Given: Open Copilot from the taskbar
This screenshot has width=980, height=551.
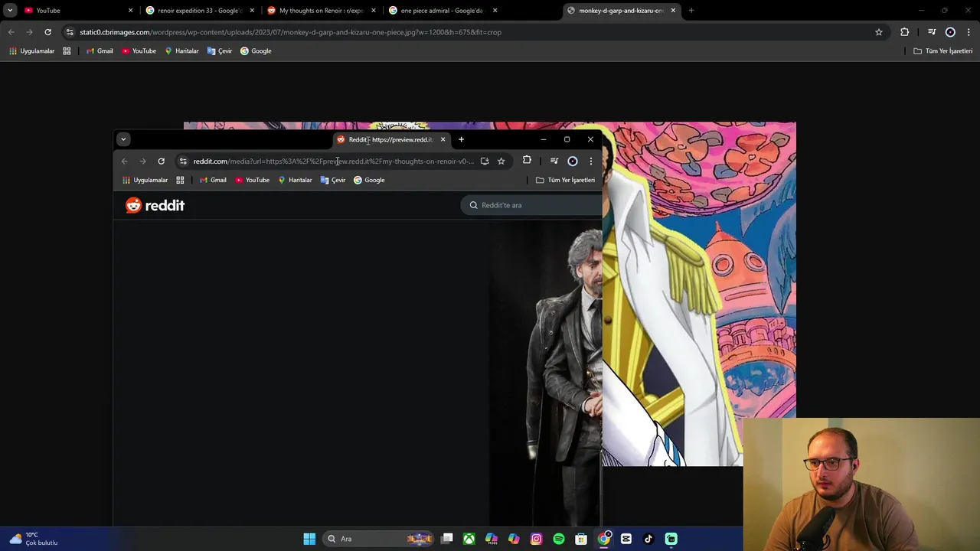Looking at the screenshot, I should 514,539.
